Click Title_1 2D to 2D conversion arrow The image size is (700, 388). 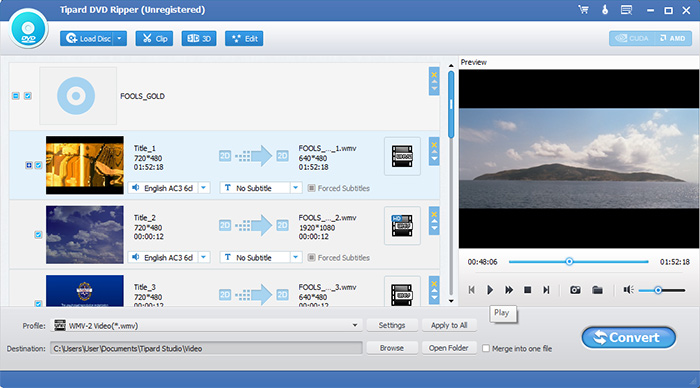[254, 156]
